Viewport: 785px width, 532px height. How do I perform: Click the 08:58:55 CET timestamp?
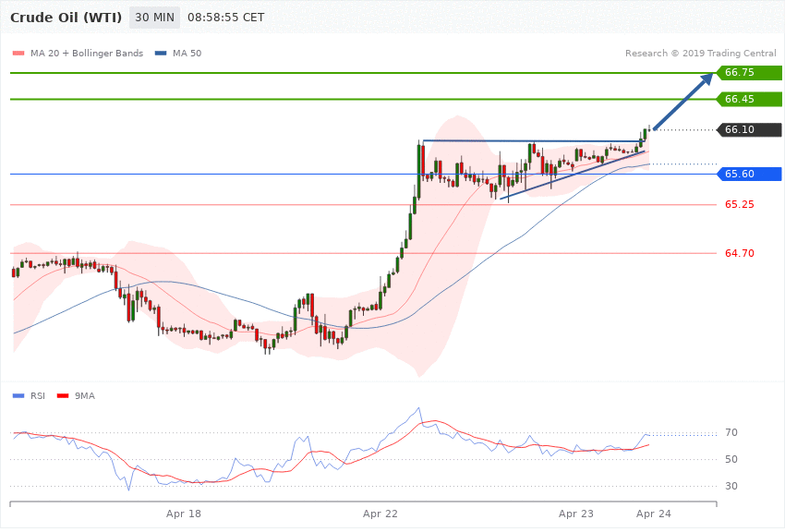click(225, 18)
